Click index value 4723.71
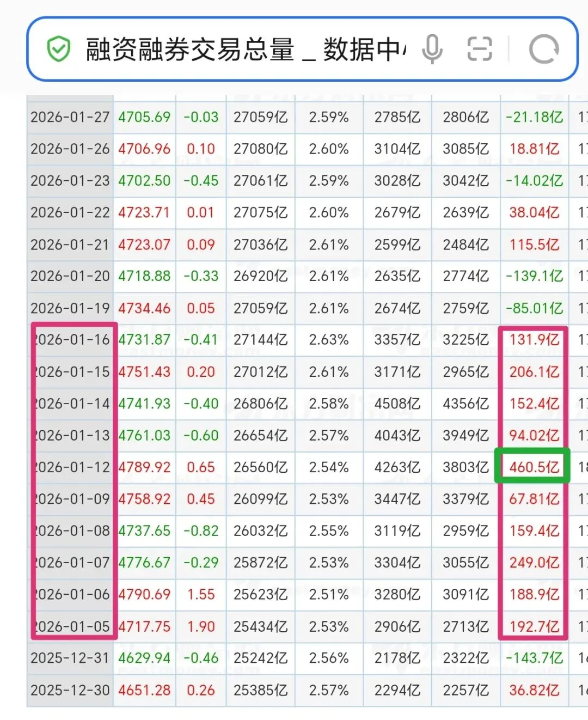588x720 pixels. (144, 212)
